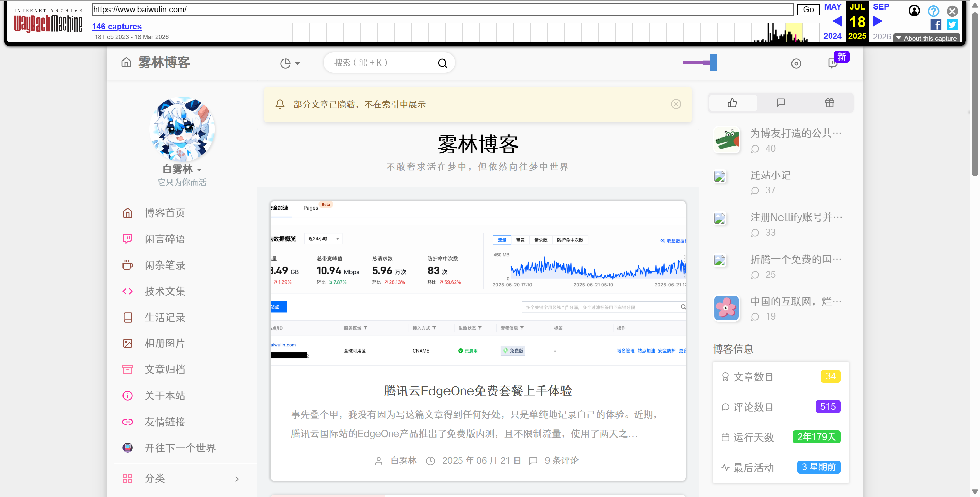
Task: Go to next capture with right arrow
Action: point(877,21)
